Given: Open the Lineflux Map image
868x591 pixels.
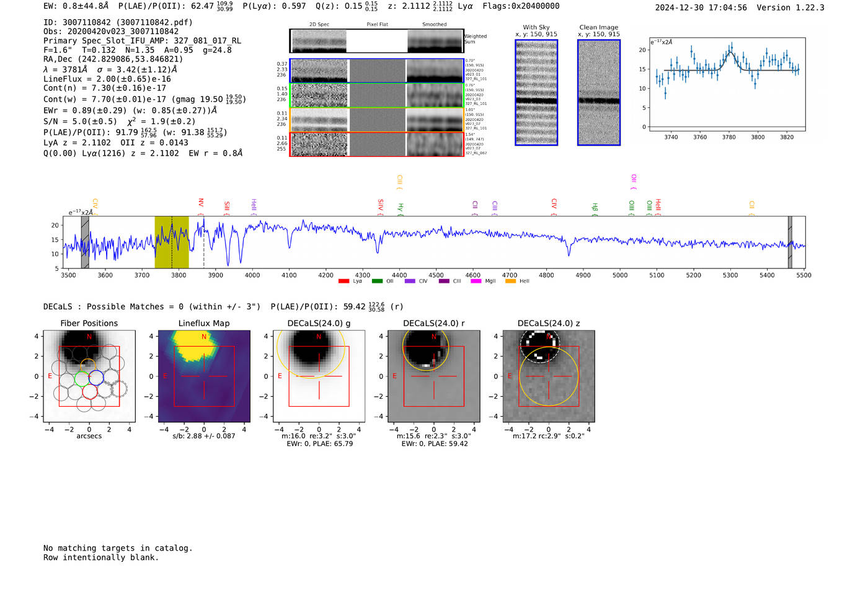Looking at the screenshot, I should tap(204, 376).
